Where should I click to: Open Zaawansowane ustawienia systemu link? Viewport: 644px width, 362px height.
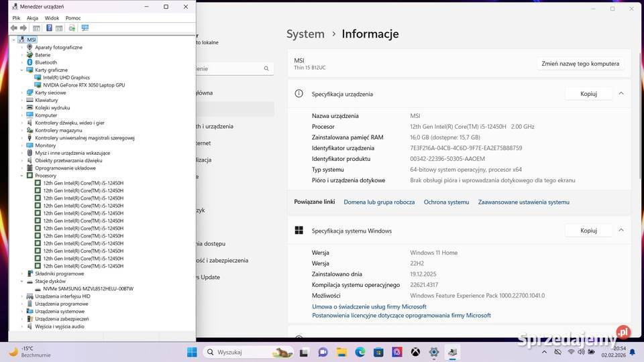tap(524, 202)
